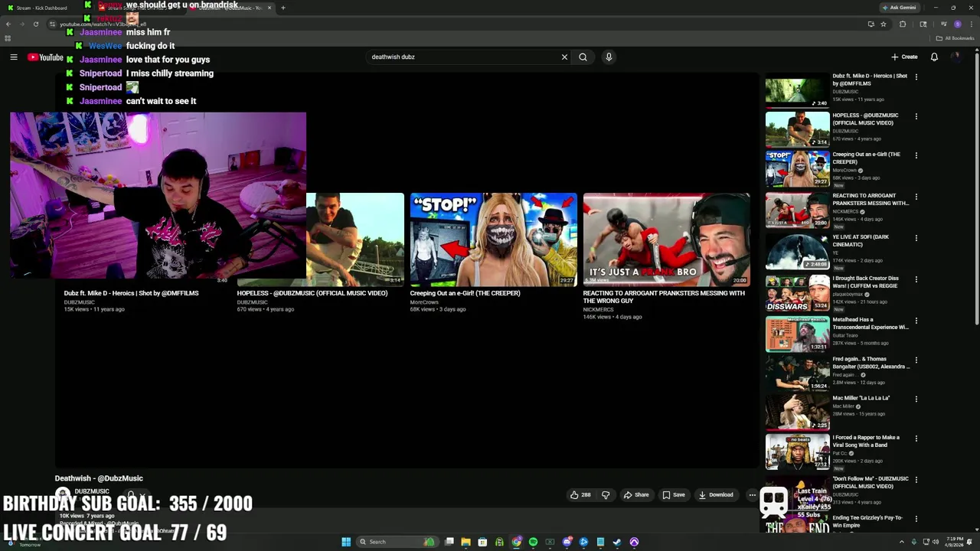The image size is (980, 551).
Task: Open more actions menu under the video
Action: click(752, 494)
